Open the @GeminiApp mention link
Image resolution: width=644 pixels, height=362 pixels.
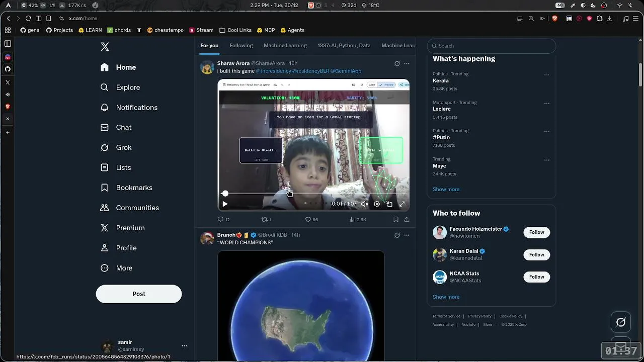[346, 71]
